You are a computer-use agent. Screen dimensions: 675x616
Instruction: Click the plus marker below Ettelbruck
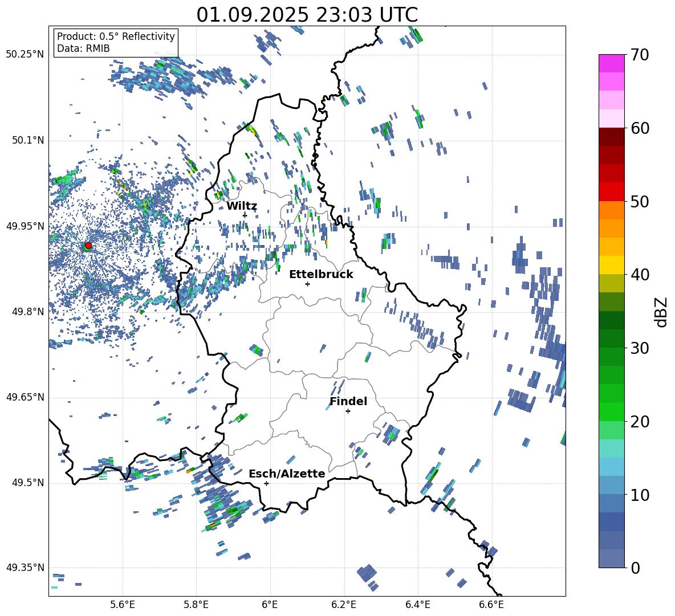click(x=307, y=284)
